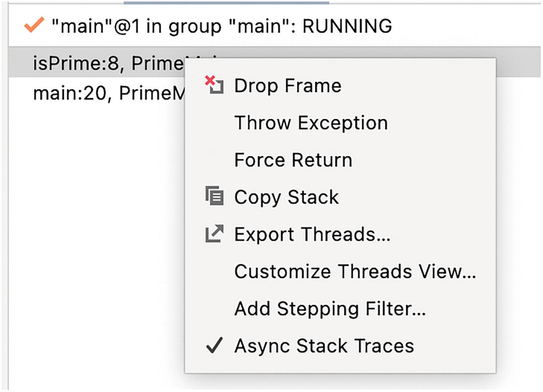Viewport: 543px width, 392px height.
Task: Open Customize Threads View… dialog
Action: (355, 271)
